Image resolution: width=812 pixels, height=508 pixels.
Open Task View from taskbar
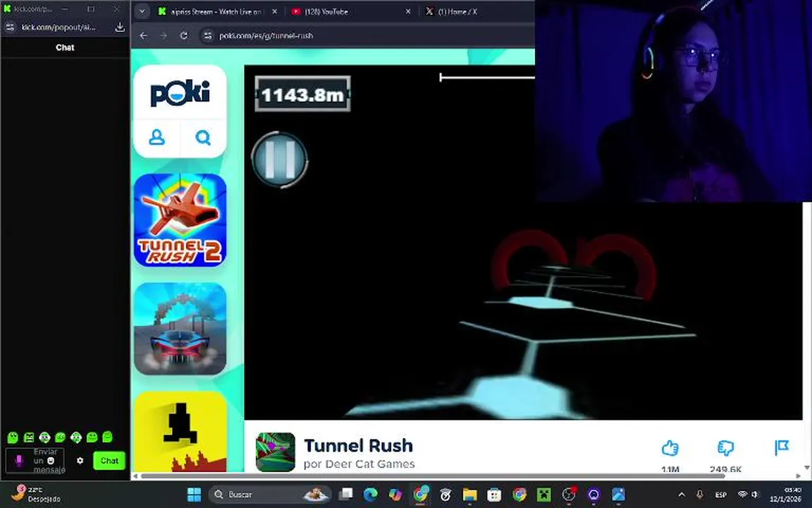pyautogui.click(x=346, y=494)
